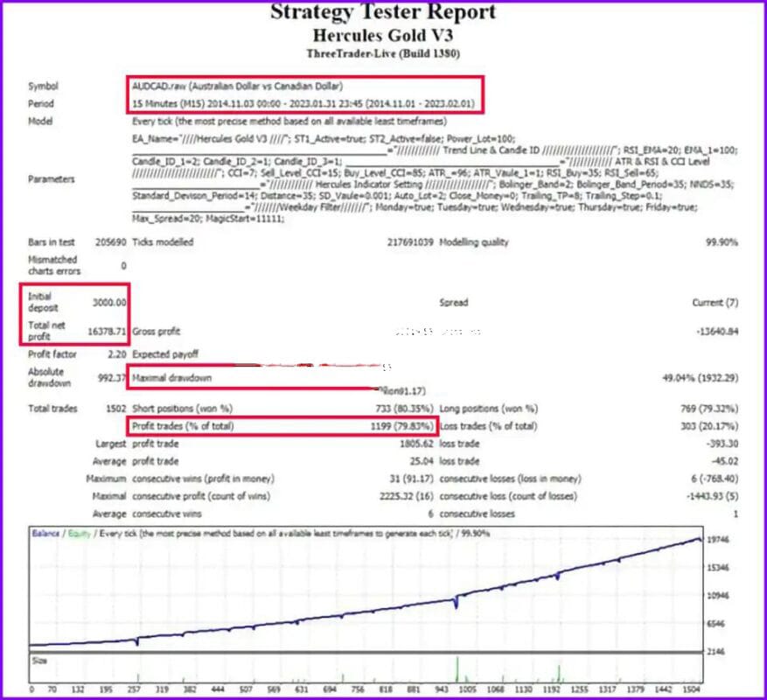Image resolution: width=767 pixels, height=700 pixels.
Task: Click the average profit trade value "25.04"
Action: 422,461
